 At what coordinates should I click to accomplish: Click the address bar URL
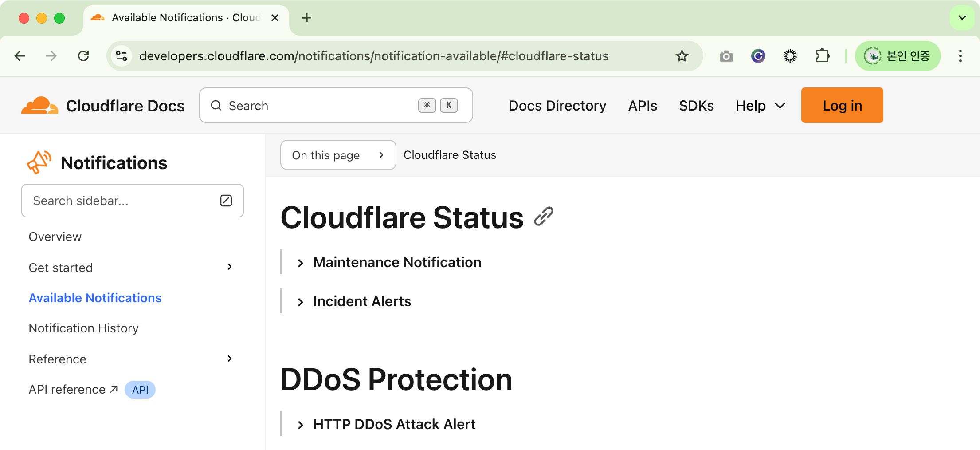[x=373, y=56]
